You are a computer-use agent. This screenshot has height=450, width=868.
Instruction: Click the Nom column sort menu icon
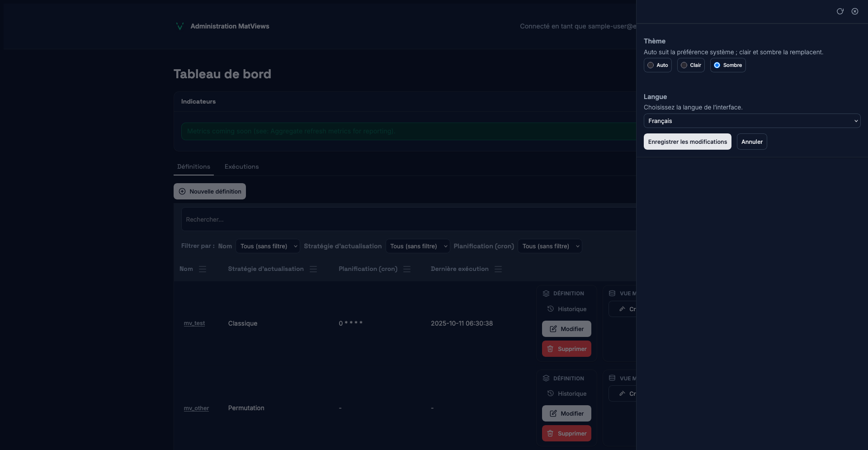[x=203, y=269]
